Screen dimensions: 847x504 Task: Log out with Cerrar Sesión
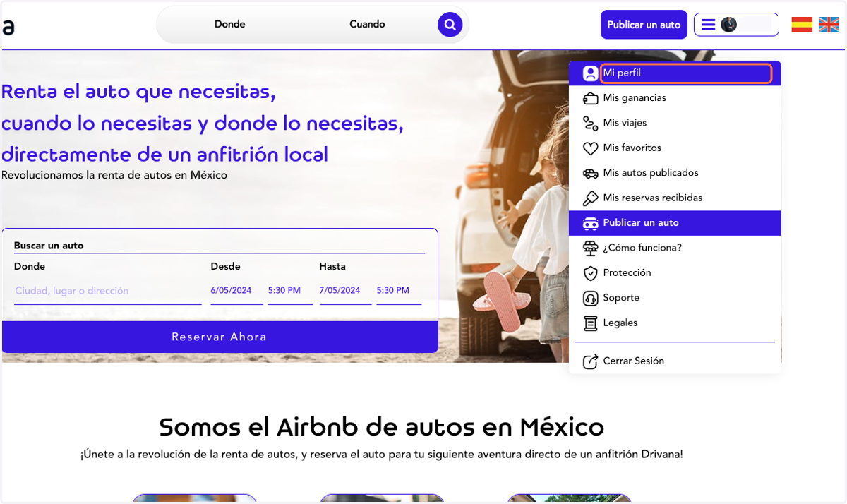675,361
